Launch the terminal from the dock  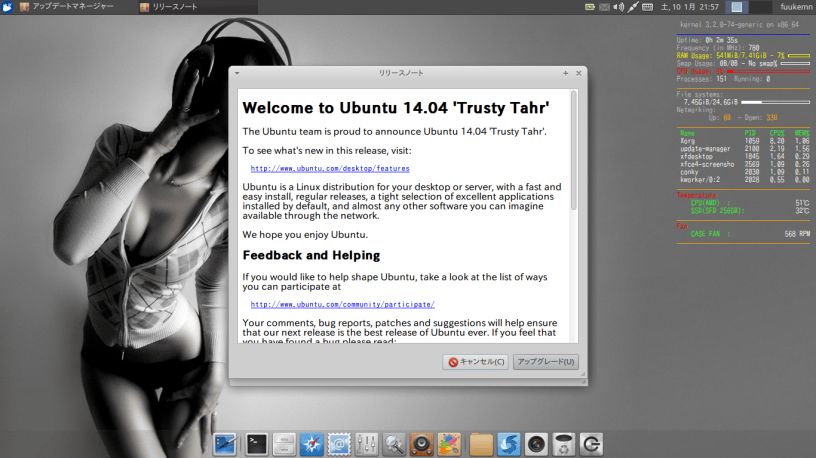(x=257, y=444)
